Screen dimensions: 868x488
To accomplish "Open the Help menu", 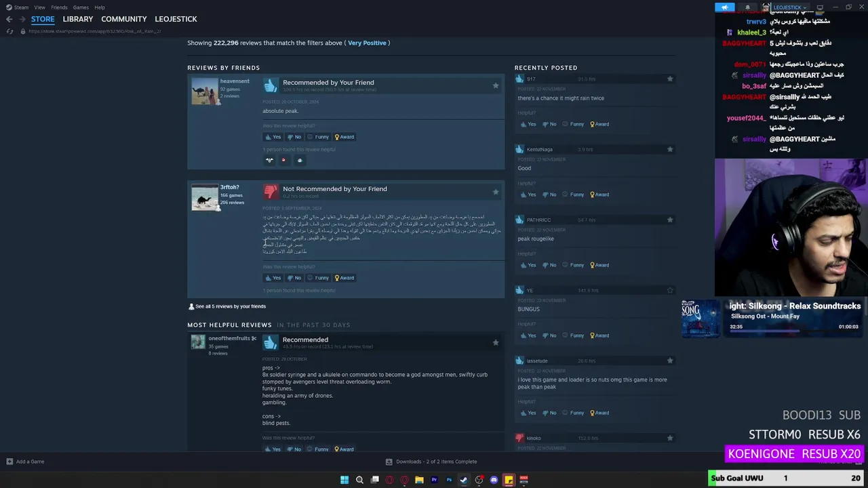I will coord(100,7).
